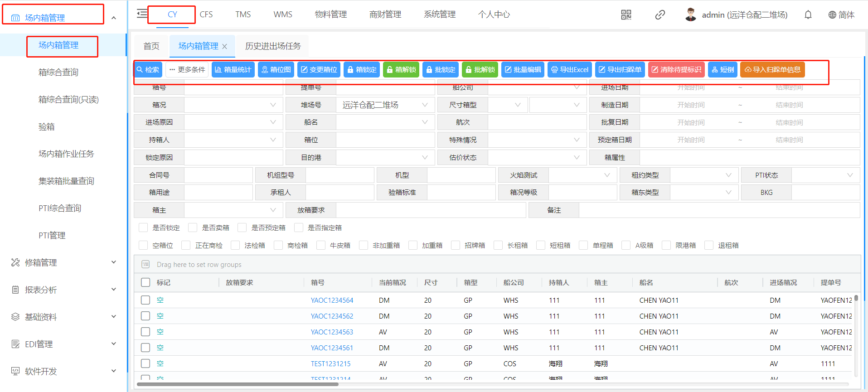Click the QR code icon in header

[x=626, y=15]
